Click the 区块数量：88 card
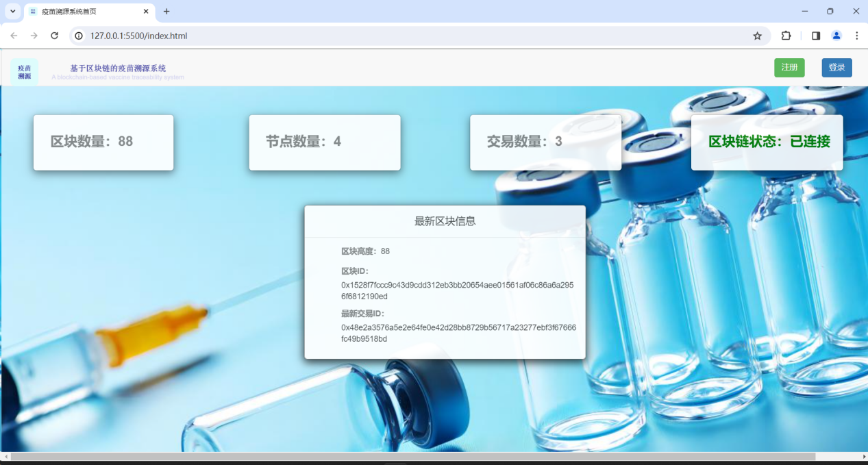This screenshot has height=465, width=868. (103, 142)
